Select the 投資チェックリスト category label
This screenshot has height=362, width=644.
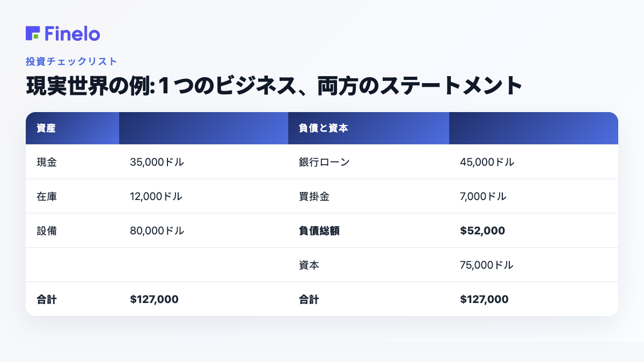[x=71, y=62]
